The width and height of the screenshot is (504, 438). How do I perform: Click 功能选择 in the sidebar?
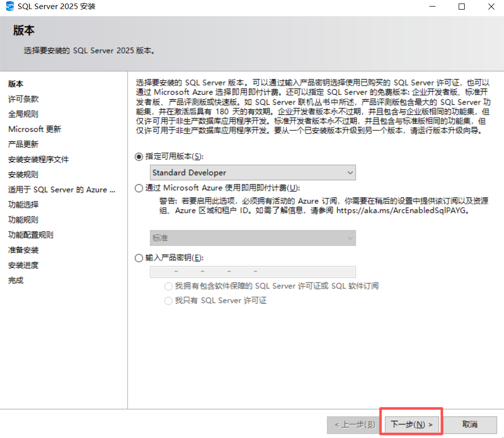[23, 204]
